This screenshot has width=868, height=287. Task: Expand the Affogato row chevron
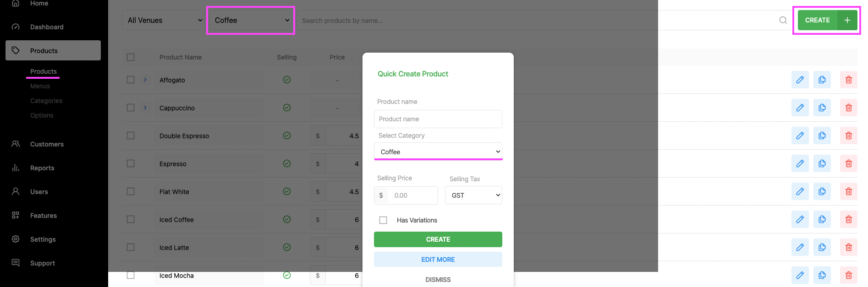tap(145, 80)
